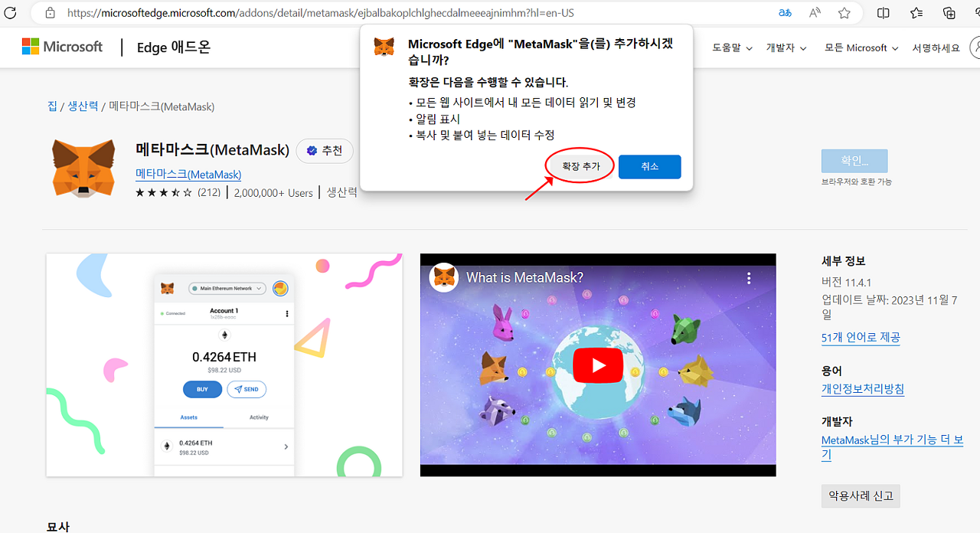Click the recommended badge next to MetaMask title
This screenshot has width=980, height=533.
coord(325,151)
